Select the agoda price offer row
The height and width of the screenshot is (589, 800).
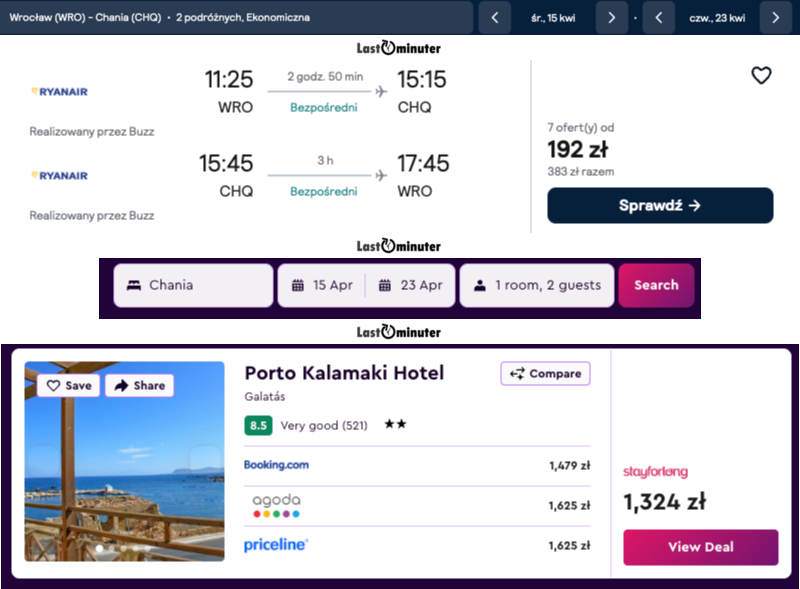coord(417,506)
